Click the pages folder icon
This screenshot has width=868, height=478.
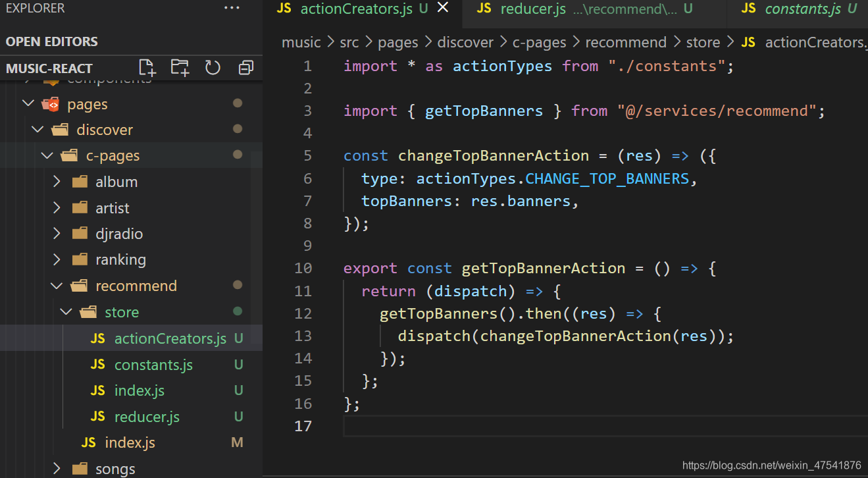(x=51, y=104)
